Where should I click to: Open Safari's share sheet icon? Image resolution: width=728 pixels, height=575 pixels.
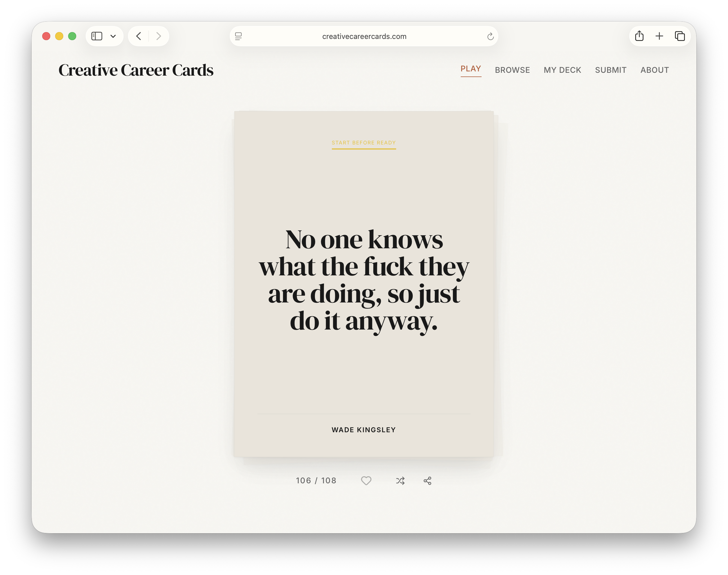(639, 36)
